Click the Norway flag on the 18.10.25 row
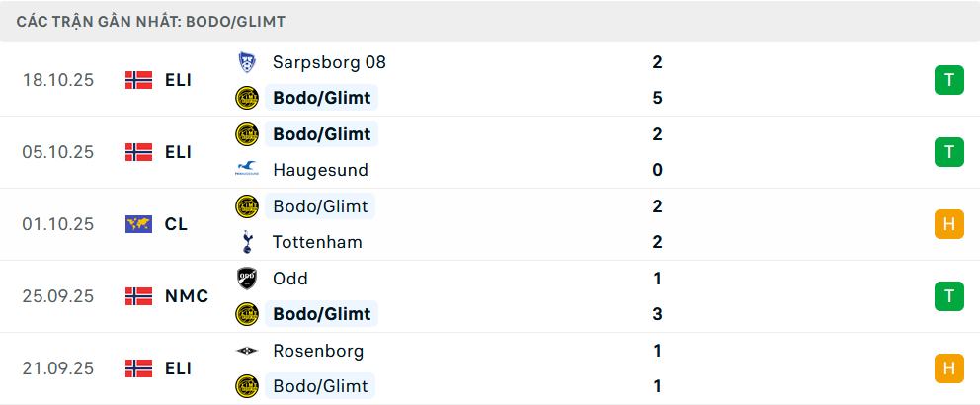 138,80
